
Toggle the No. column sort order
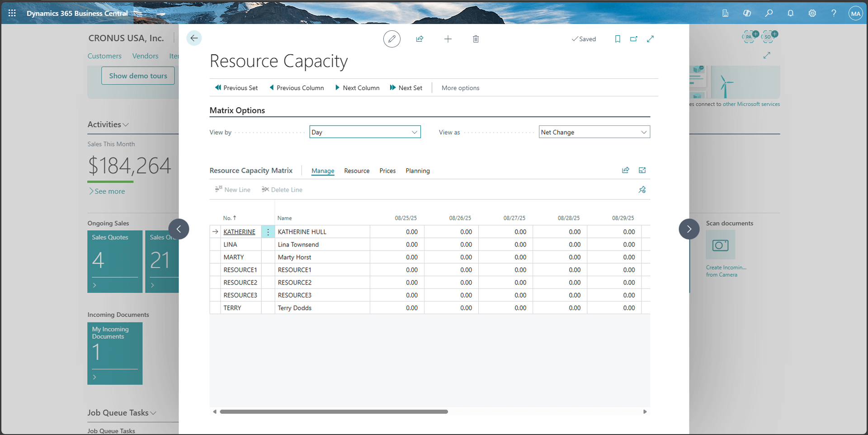tap(229, 217)
